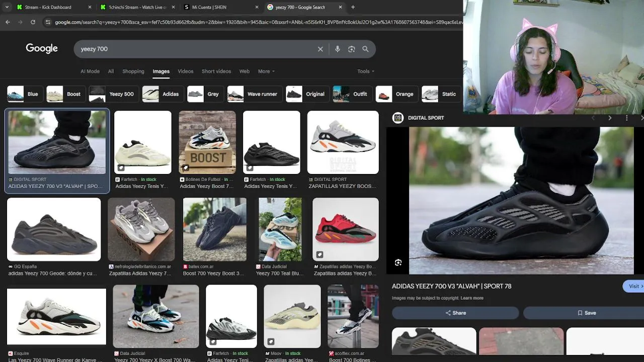
Task: Show next image in preview panel
Action: pyautogui.click(x=610, y=118)
